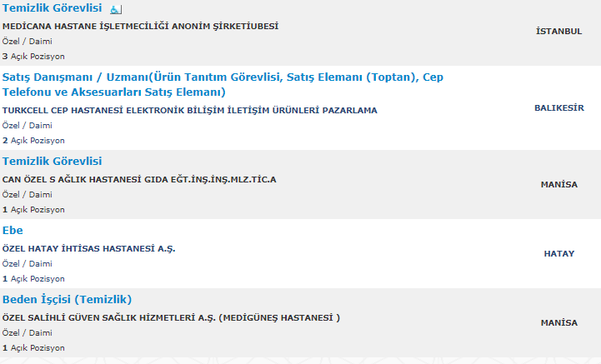Image resolution: width=601 pixels, height=364 pixels.
Task: Click 'Özel / Daimi' under TURKCELL listing
Action: point(28,126)
